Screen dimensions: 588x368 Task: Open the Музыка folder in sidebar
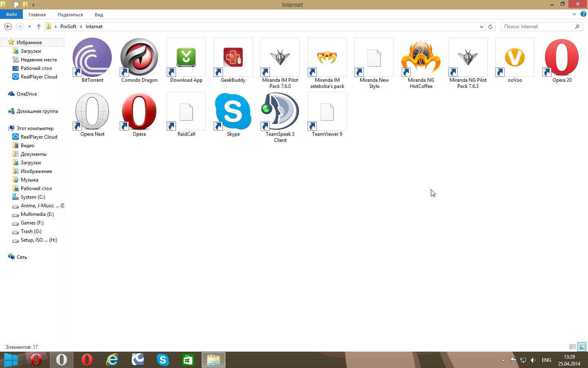29,180
